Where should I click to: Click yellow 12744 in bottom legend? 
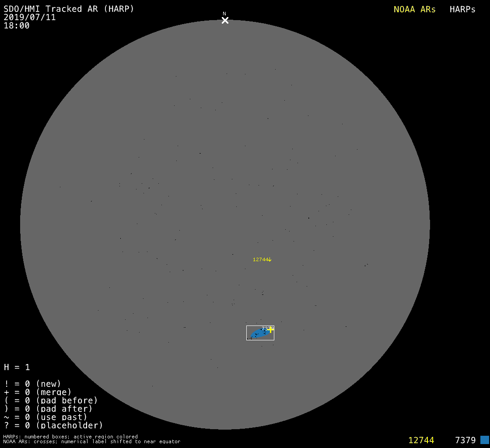pyautogui.click(x=421, y=440)
